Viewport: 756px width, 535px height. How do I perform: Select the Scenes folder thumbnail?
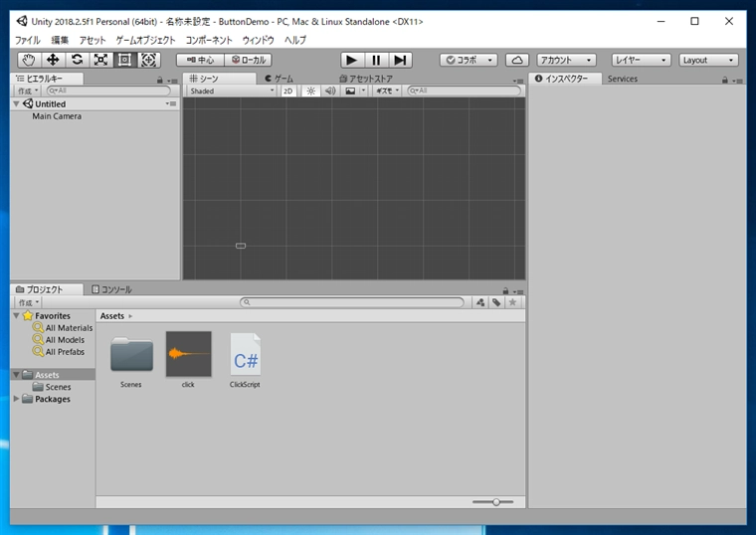131,355
